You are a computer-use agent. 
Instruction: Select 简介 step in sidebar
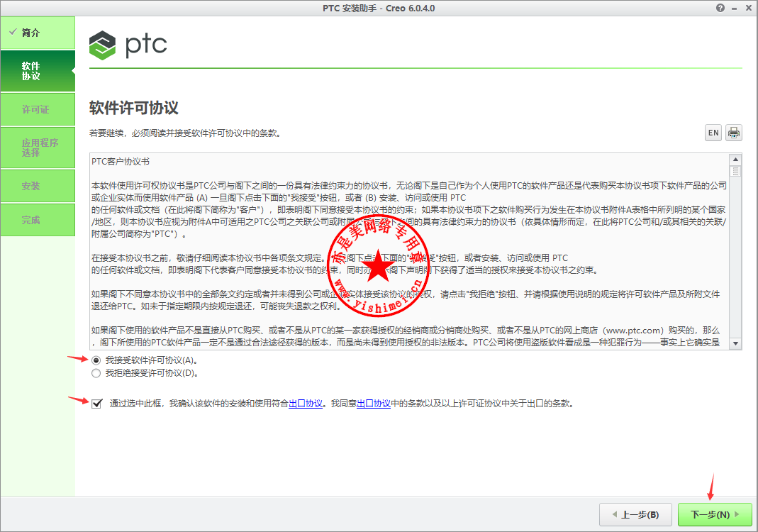tap(38, 33)
